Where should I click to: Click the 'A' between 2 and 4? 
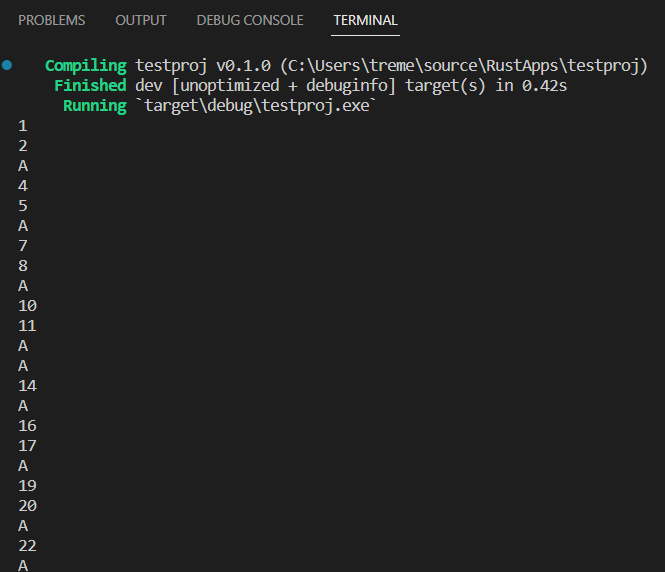[x=23, y=166]
